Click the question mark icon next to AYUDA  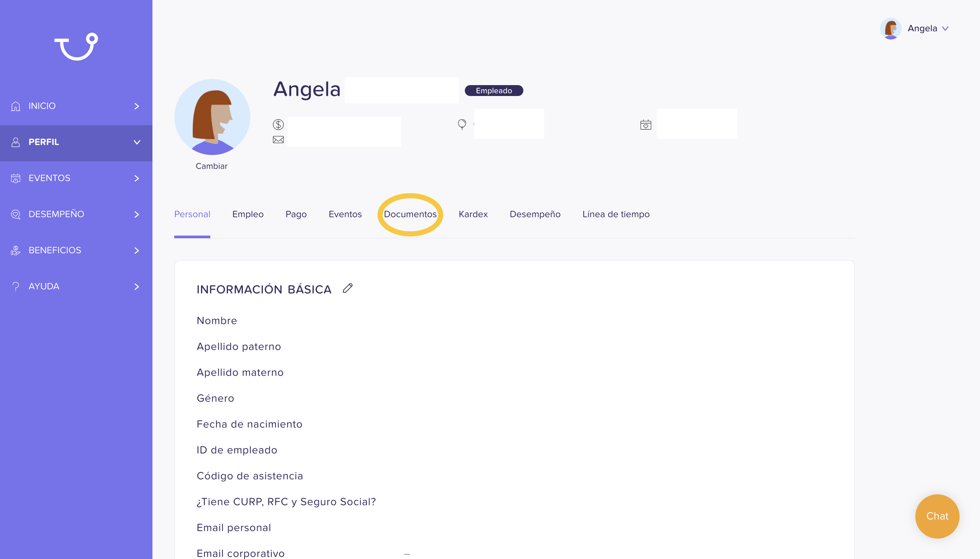coord(16,286)
